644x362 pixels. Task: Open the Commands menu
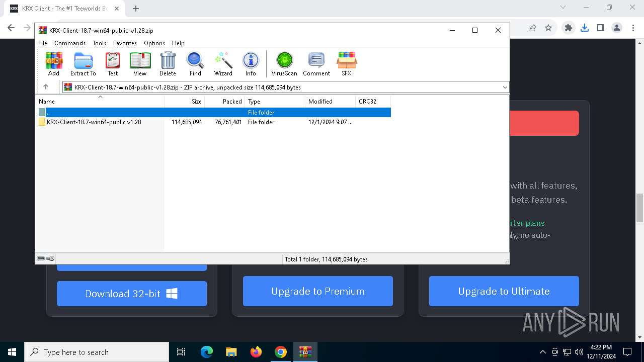tap(70, 43)
